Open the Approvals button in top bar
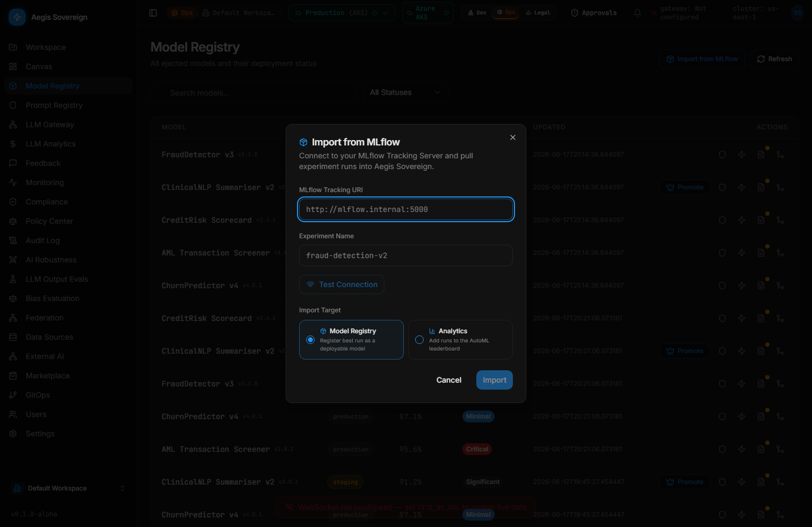Viewport: 812px width, 527px height. point(593,13)
